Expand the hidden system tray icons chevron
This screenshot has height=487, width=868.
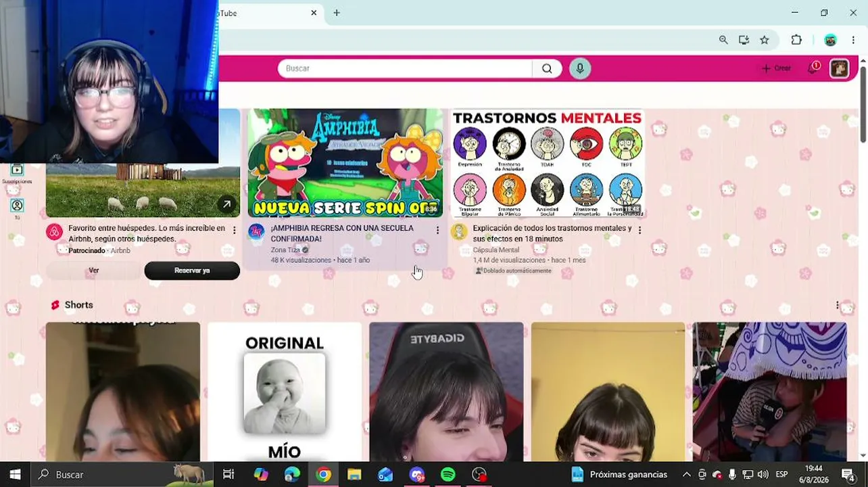(x=686, y=474)
